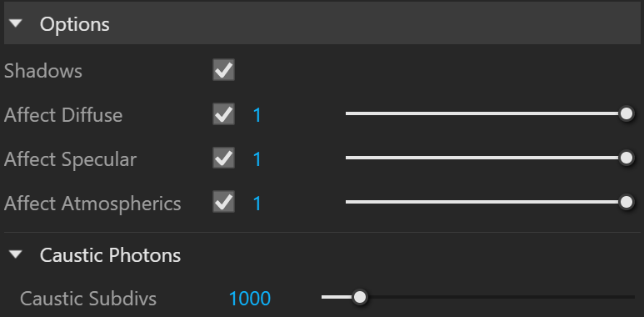Viewport: 644px width, 317px height.
Task: Collapse the Caustic Photons section triangle
Action: [x=16, y=255]
